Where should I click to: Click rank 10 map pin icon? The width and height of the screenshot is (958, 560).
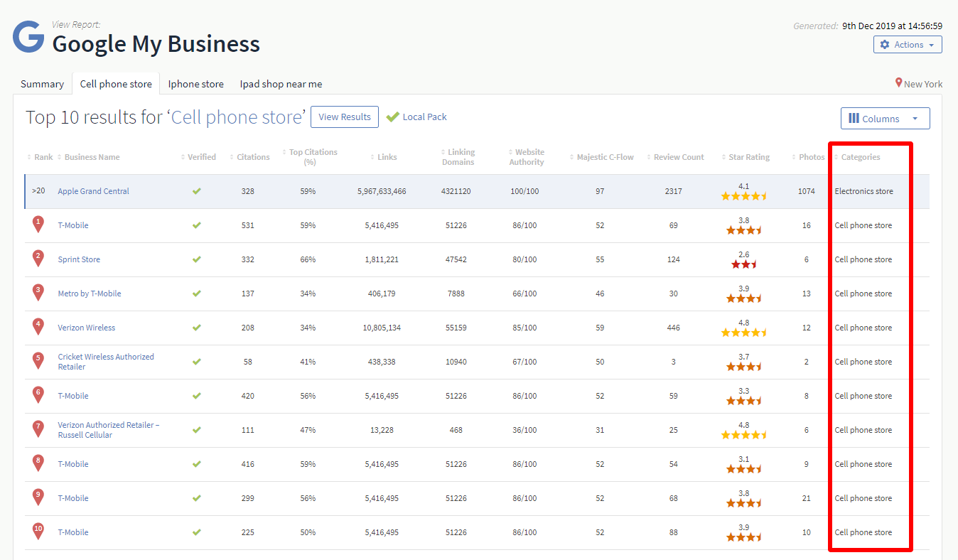point(38,532)
